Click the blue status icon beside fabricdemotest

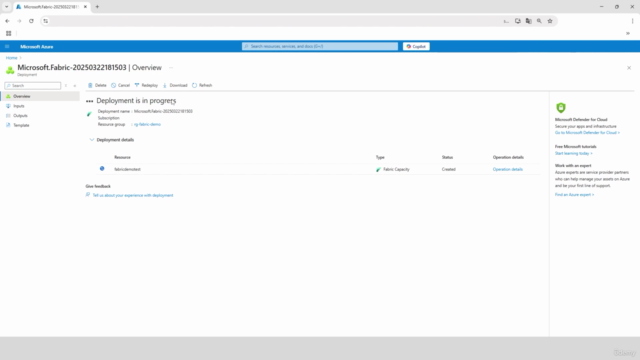pyautogui.click(x=102, y=169)
